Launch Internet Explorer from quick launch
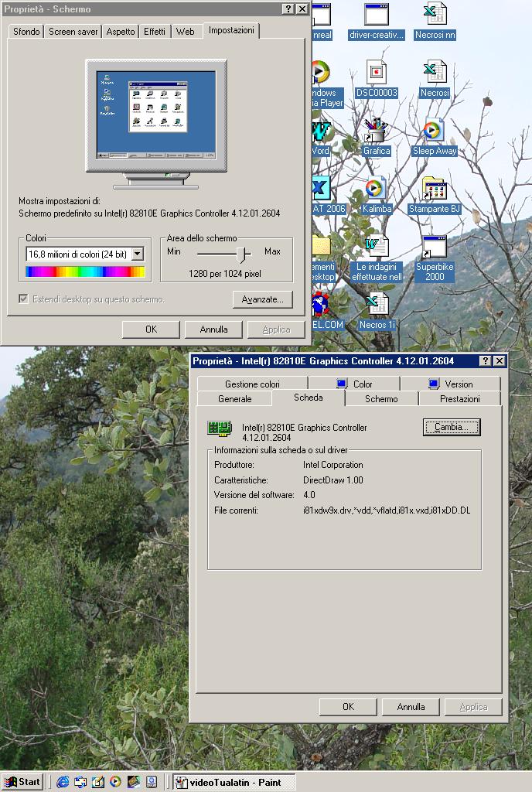The image size is (532, 792). (x=63, y=782)
